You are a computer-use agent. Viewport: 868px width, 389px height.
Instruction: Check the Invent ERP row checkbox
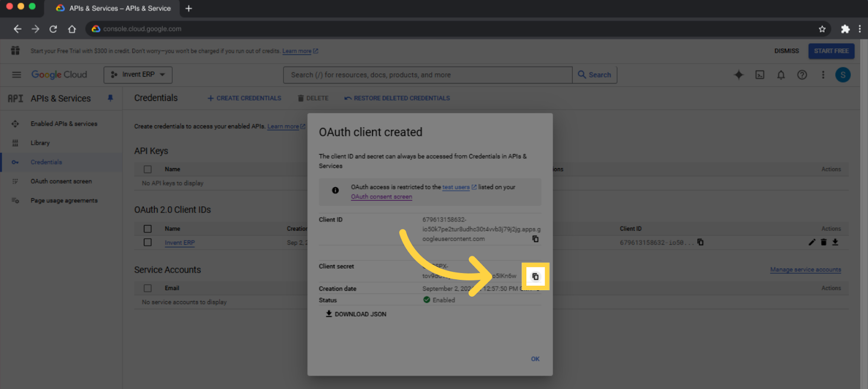(148, 243)
